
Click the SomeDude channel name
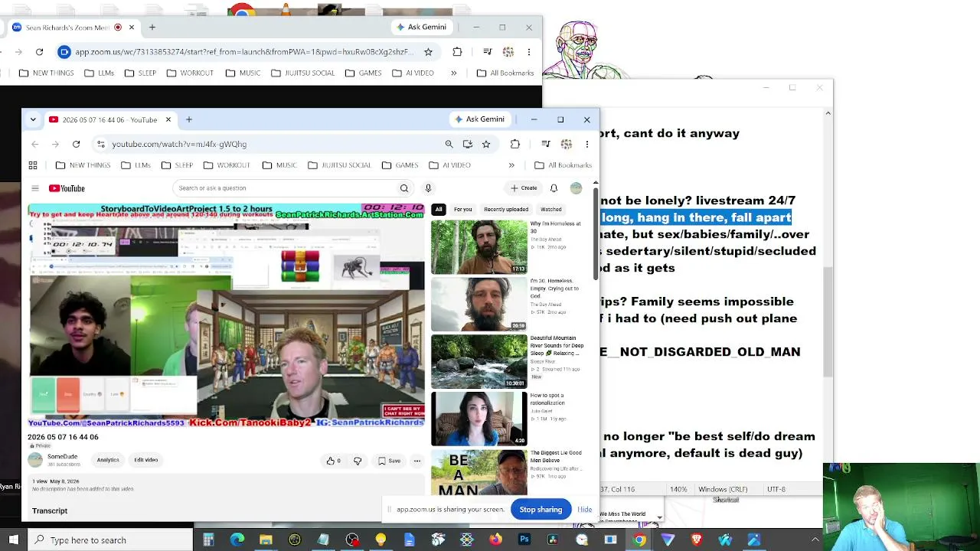coord(62,457)
